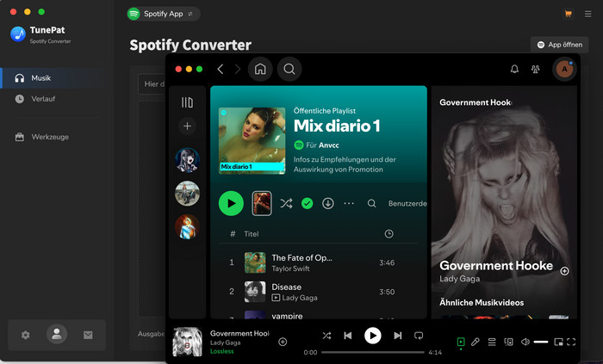603x364 pixels.
Task: Seek on the song progress bar
Action: 373,352
